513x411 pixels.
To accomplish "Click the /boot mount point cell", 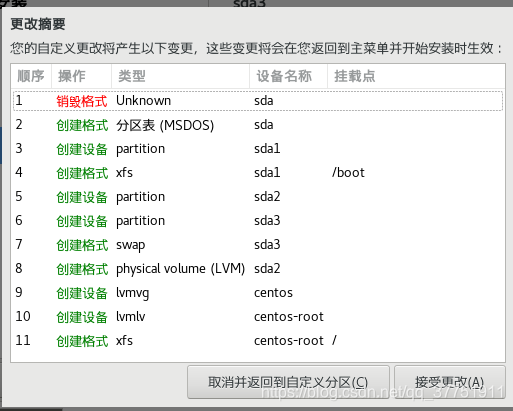I will pyautogui.click(x=348, y=173).
